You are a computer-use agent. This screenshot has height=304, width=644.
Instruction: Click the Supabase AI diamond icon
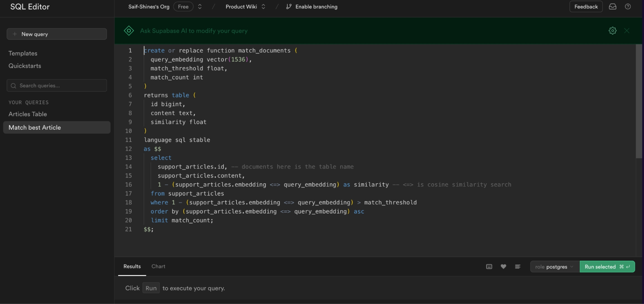click(129, 31)
